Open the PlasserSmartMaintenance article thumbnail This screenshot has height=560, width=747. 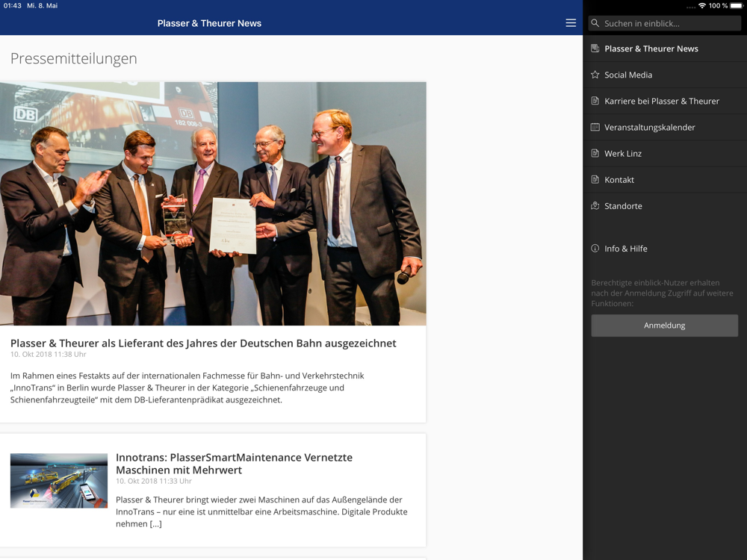point(59,480)
